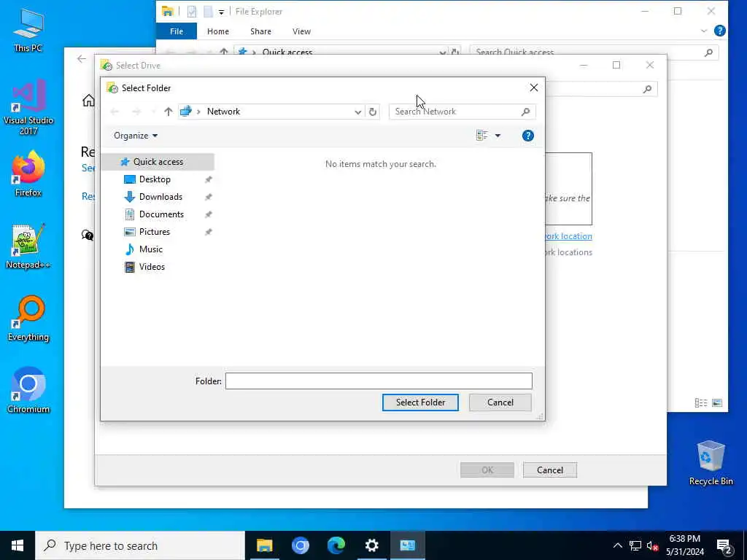Screen dimensions: 747x560
Task: Open the Home tab in File Explorer
Action: [x=218, y=31]
